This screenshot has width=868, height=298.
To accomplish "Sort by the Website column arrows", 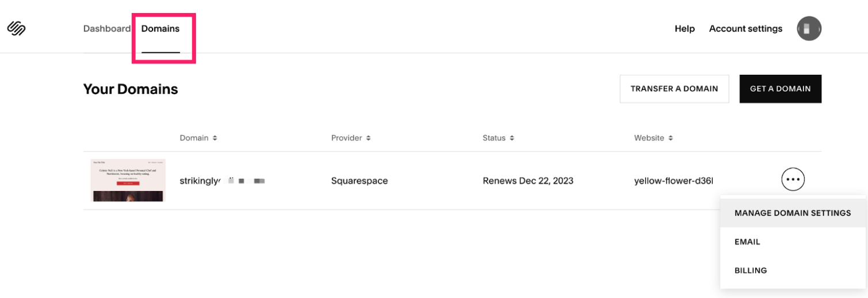I will coord(670,139).
